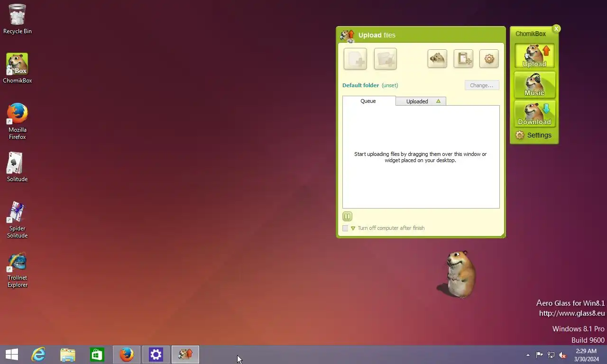Select Upload in ChomikBox widget

[x=534, y=56]
